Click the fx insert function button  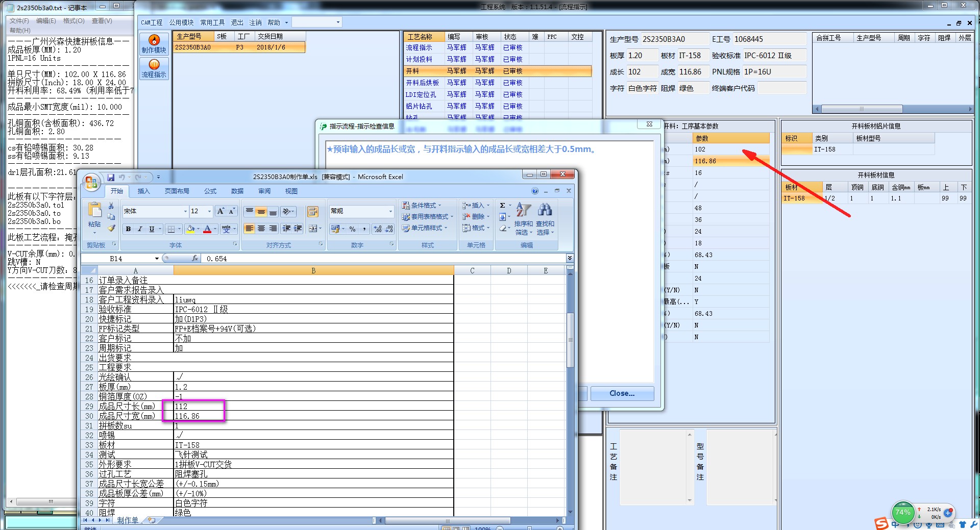pyautogui.click(x=195, y=259)
